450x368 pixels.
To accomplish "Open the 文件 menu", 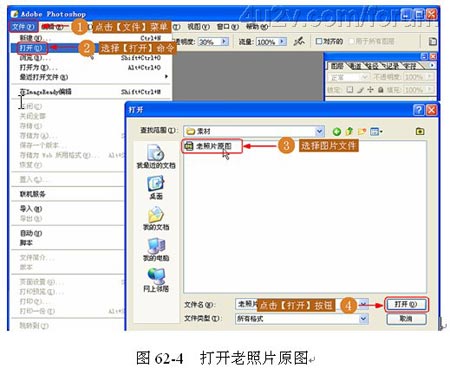I will 23,27.
